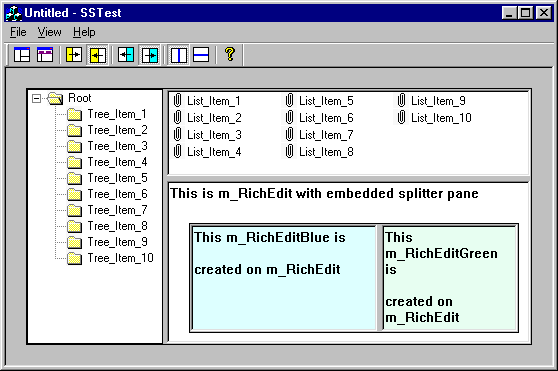Select Tree_Item_3 in the tree
The height and width of the screenshot is (371, 558).
(x=117, y=146)
